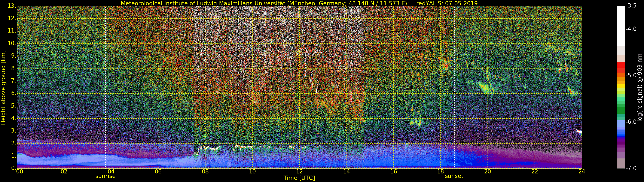This screenshot has width=644, height=182.
Task: Click the Meteorological Institute plot title
Action: point(299,3)
